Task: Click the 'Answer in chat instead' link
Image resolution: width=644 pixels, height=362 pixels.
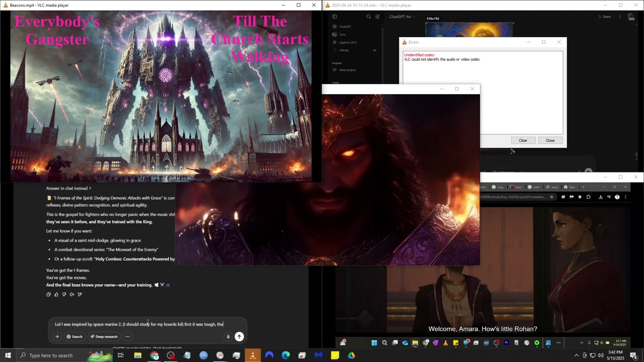Action: click(x=68, y=188)
